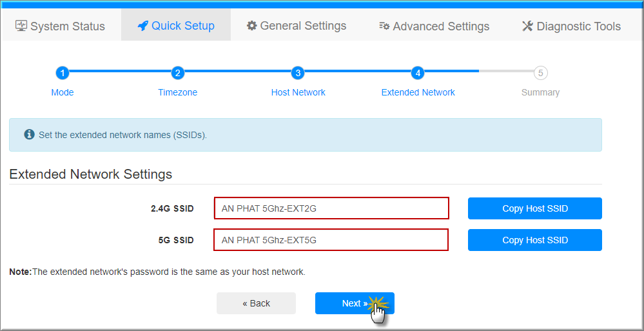This screenshot has width=644, height=331.
Task: Open the Diagnostic Tools tab
Action: (571, 26)
